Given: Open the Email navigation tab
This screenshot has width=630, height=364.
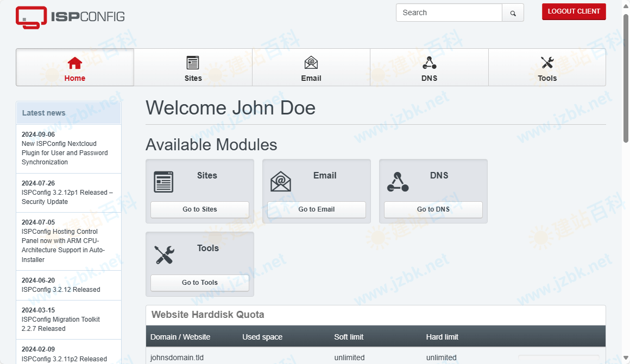Looking at the screenshot, I should (311, 68).
